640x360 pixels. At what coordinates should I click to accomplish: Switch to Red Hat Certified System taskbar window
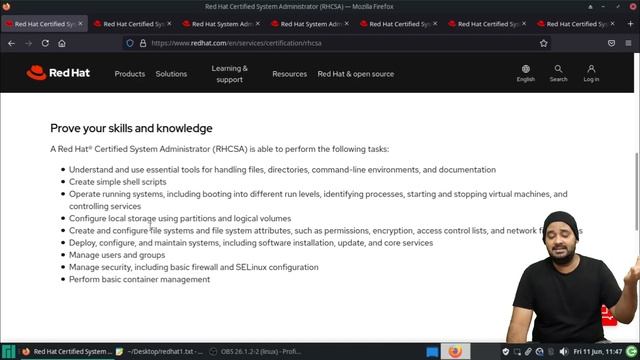[x=67, y=351]
